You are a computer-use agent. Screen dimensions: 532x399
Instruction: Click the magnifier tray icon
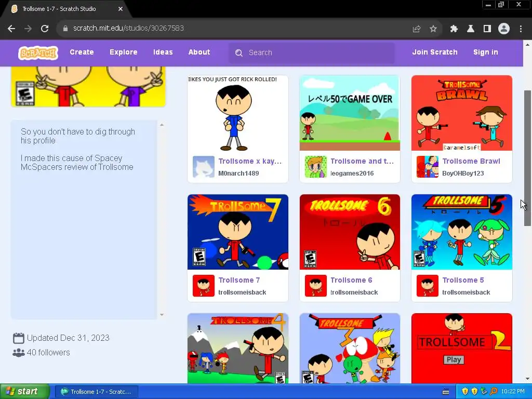pyautogui.click(x=494, y=392)
